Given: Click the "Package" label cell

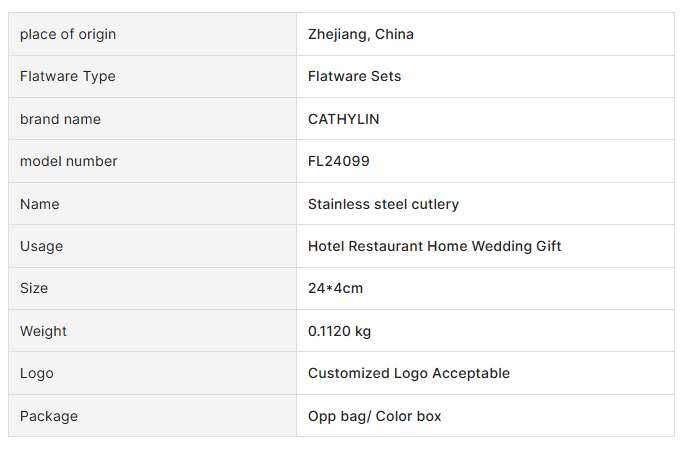Looking at the screenshot, I should pos(49,416).
